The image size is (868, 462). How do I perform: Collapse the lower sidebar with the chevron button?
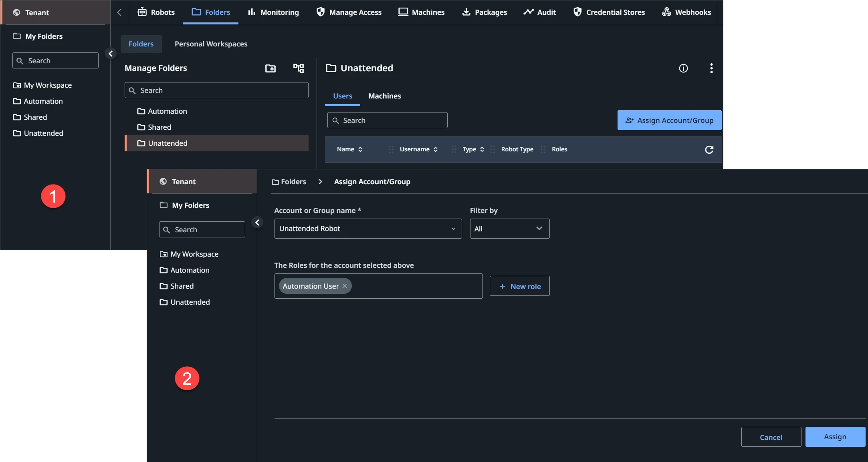[257, 223]
